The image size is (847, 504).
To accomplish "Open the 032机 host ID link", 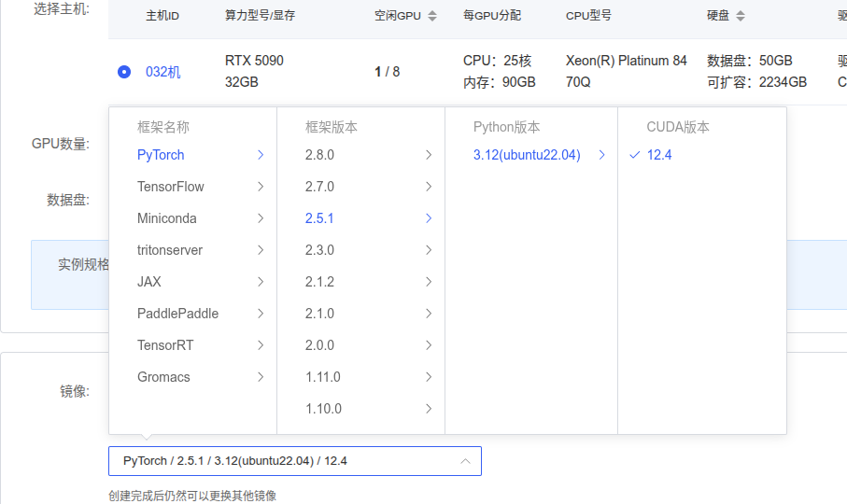I will [x=163, y=72].
